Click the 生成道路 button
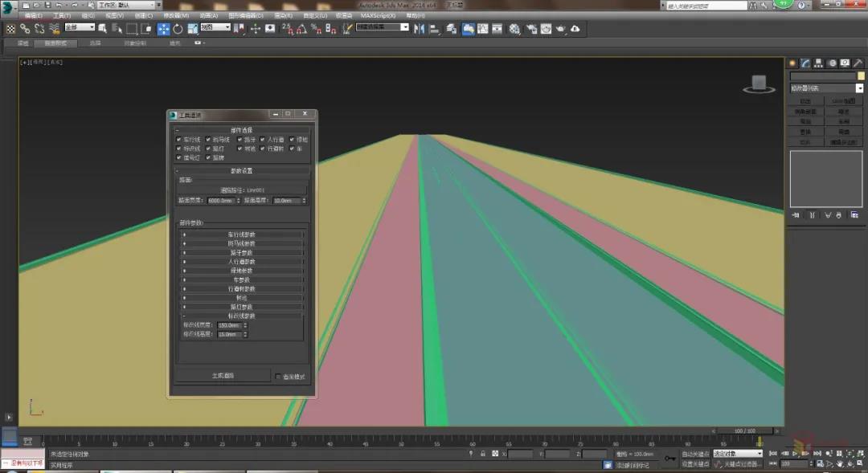The width and height of the screenshot is (868, 473). 223,376
